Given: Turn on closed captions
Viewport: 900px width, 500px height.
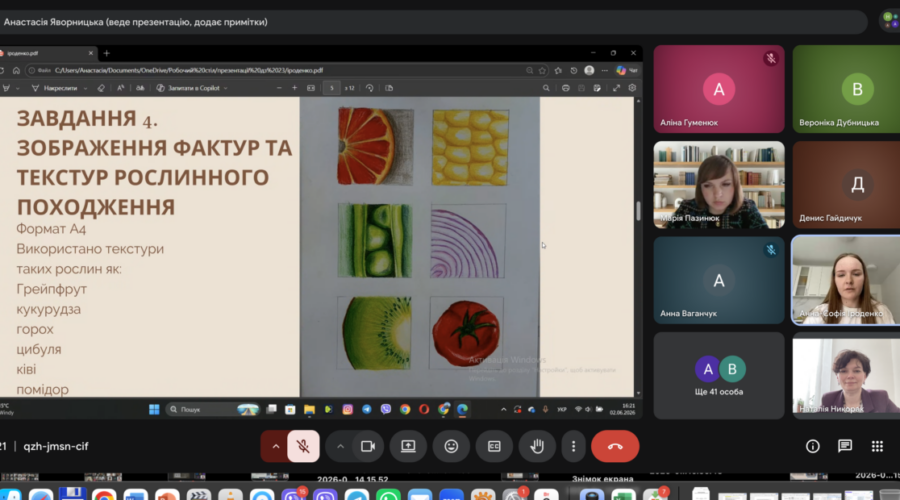Looking at the screenshot, I should click(494, 446).
